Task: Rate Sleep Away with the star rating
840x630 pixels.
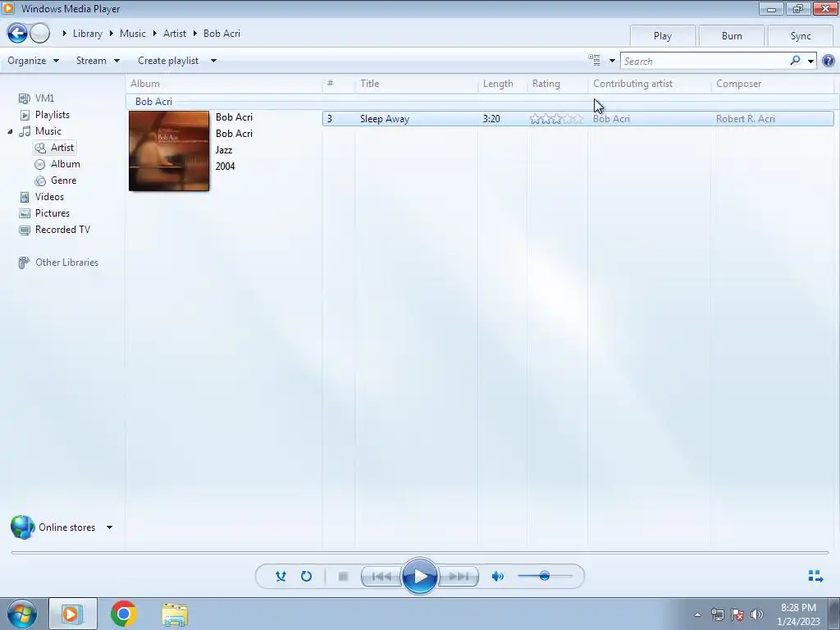Action: (x=556, y=119)
